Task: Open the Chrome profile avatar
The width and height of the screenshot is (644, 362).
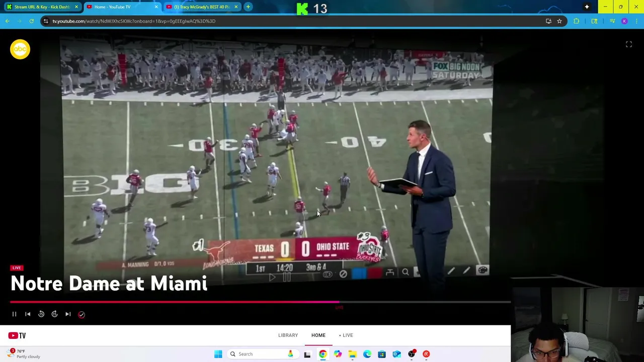Action: point(624,21)
